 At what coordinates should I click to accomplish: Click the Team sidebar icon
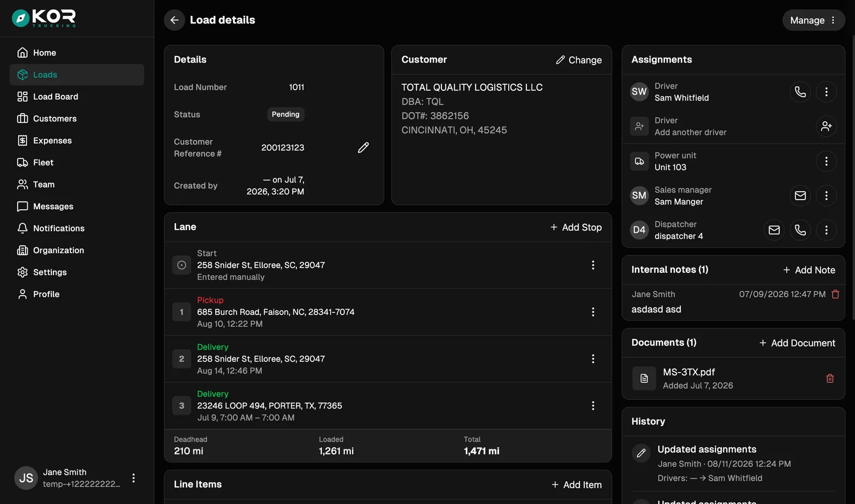[x=22, y=184]
